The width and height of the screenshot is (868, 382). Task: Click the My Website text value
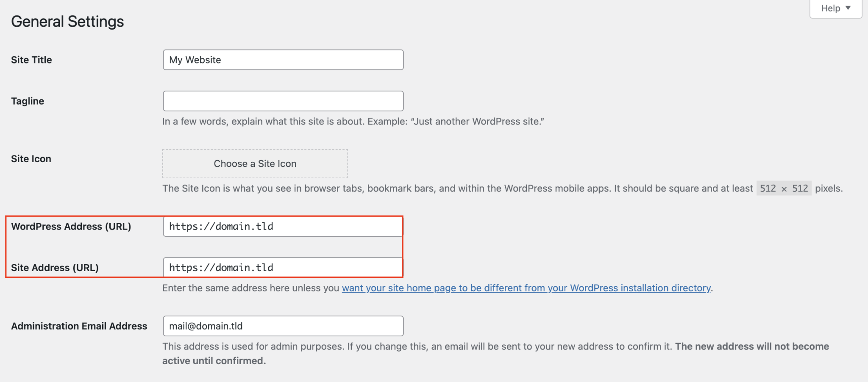(195, 60)
